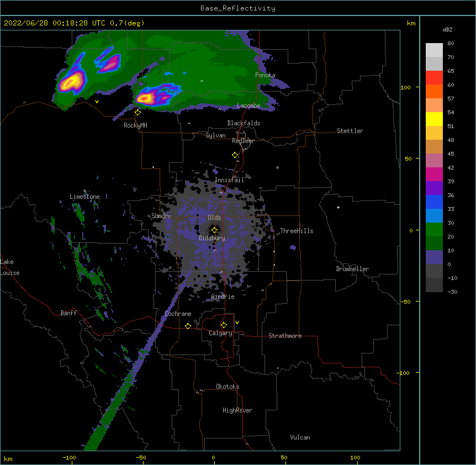Click the yellow v marker beside Calgary diamond
The image size is (476, 465).
click(237, 323)
